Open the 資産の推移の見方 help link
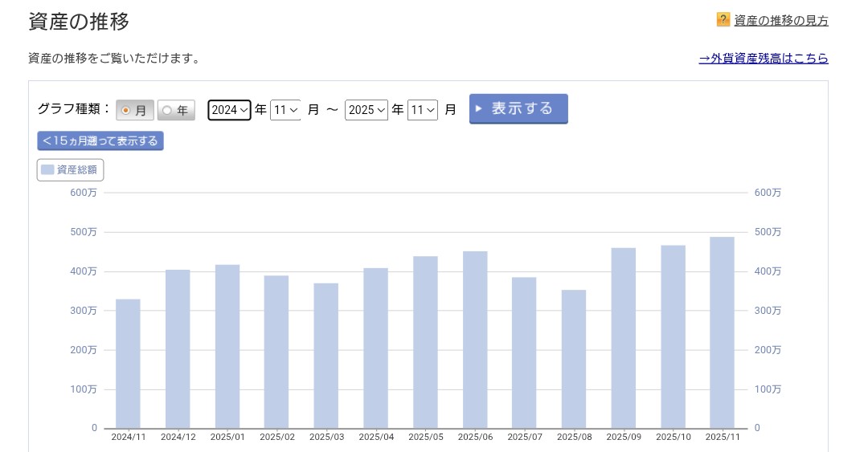This screenshot has width=868, height=452. (780, 21)
